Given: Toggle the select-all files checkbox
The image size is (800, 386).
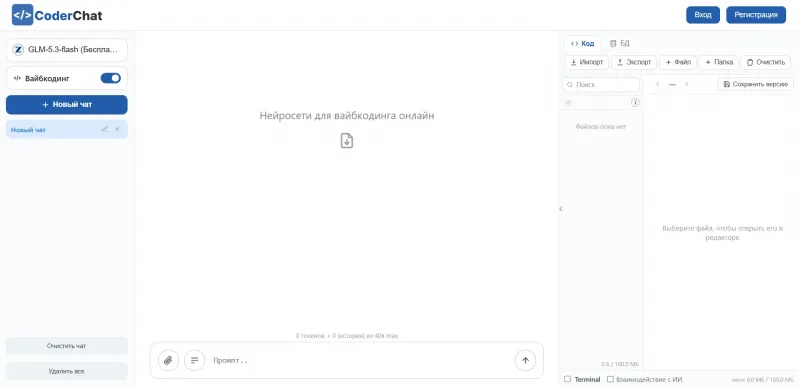Looking at the screenshot, I should pos(568,103).
